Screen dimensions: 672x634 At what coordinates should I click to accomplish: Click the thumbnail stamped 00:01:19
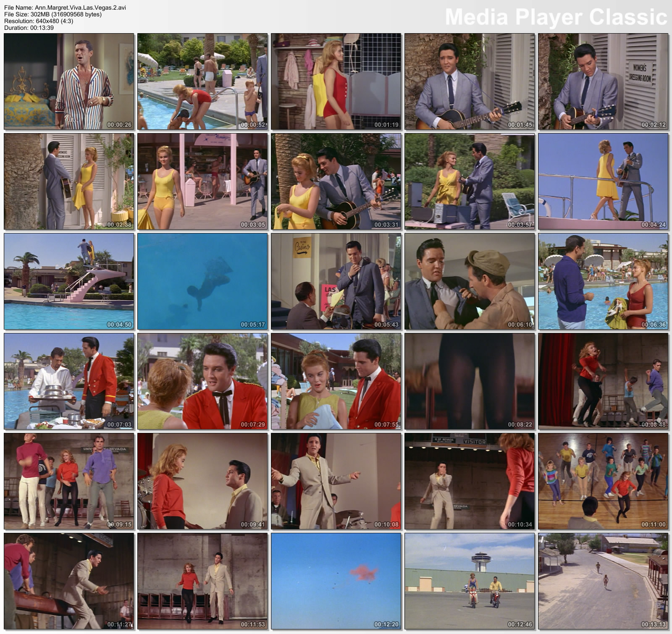coord(336,81)
